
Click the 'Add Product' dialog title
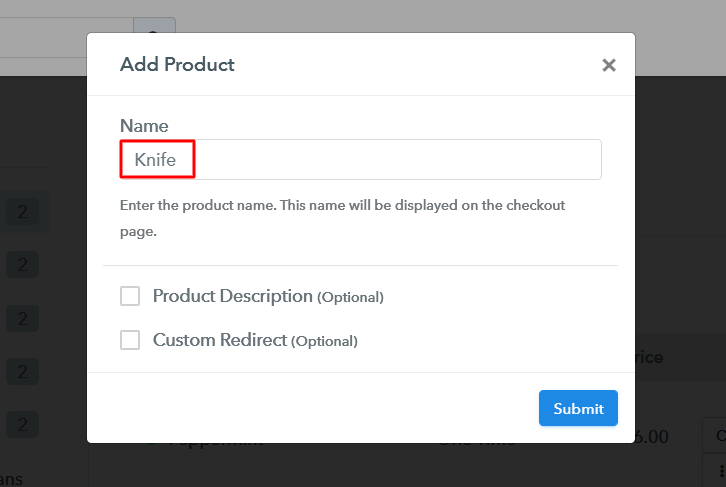177,64
